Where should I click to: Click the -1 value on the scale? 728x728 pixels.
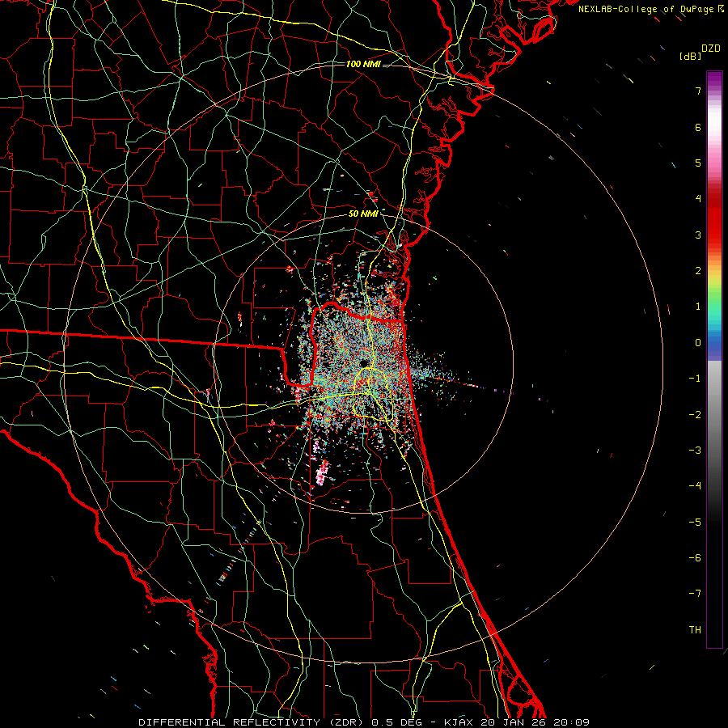pyautogui.click(x=695, y=379)
